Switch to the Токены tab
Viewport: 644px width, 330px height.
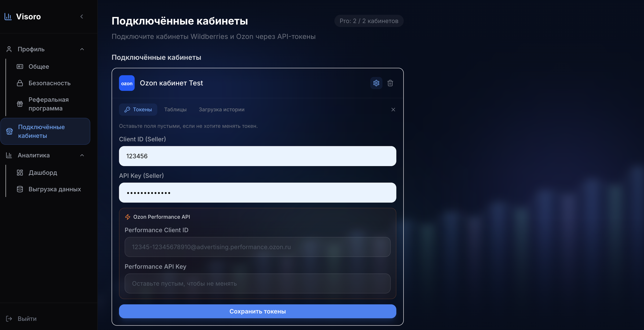(x=138, y=109)
